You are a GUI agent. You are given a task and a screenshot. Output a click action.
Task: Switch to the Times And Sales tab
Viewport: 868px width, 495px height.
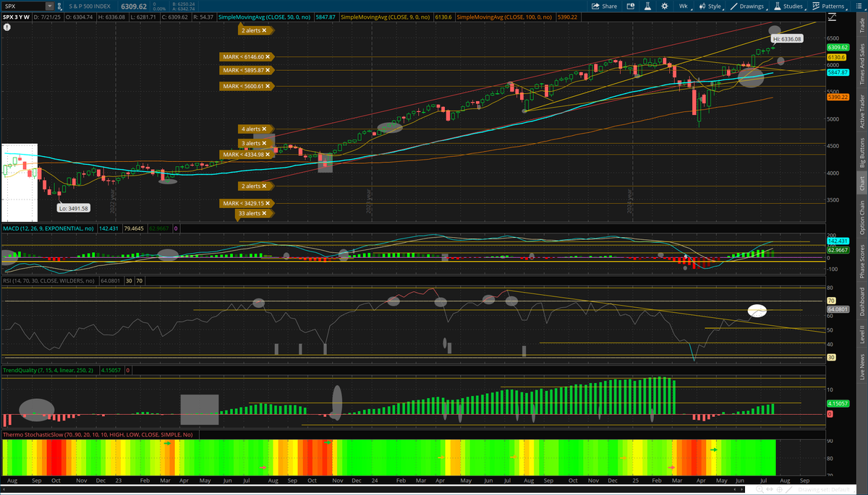pyautogui.click(x=861, y=64)
